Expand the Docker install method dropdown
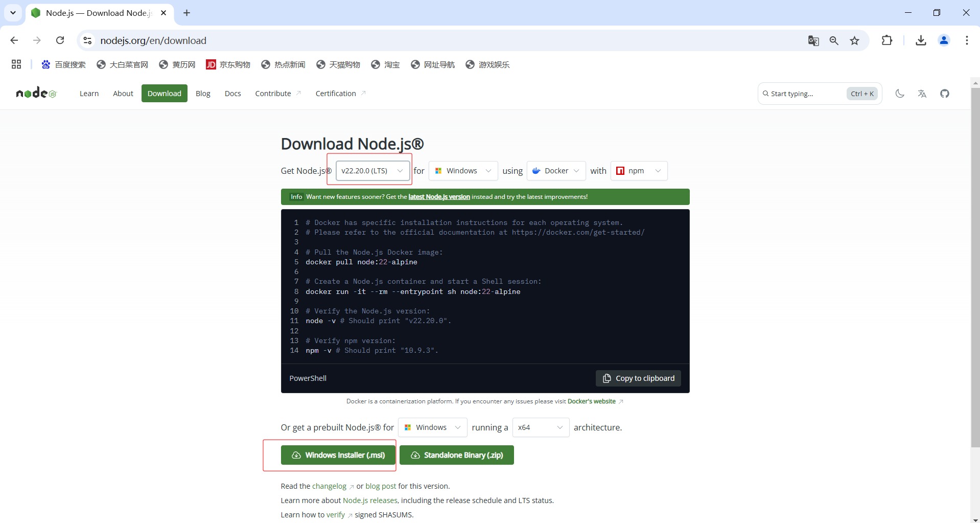980x523 pixels. click(x=556, y=171)
